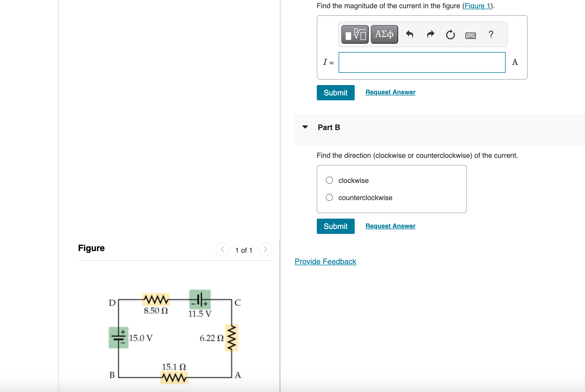Click the circuit diagram figure
Screen dimensions: 585x392
point(175,338)
